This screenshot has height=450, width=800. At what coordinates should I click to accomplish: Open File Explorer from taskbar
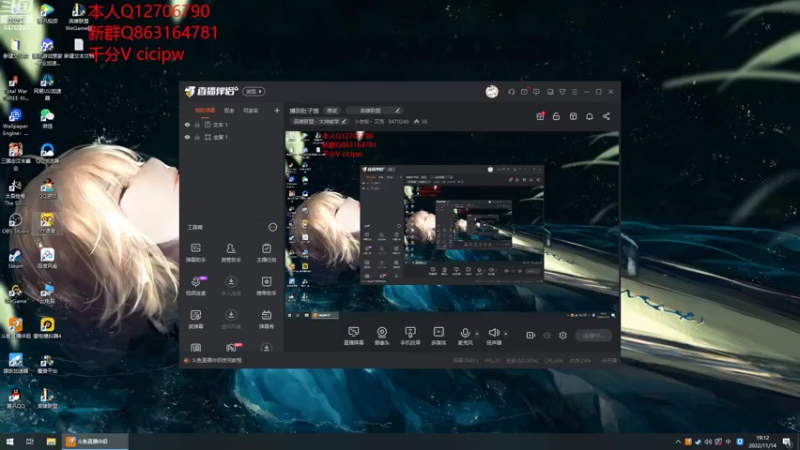pos(51,441)
